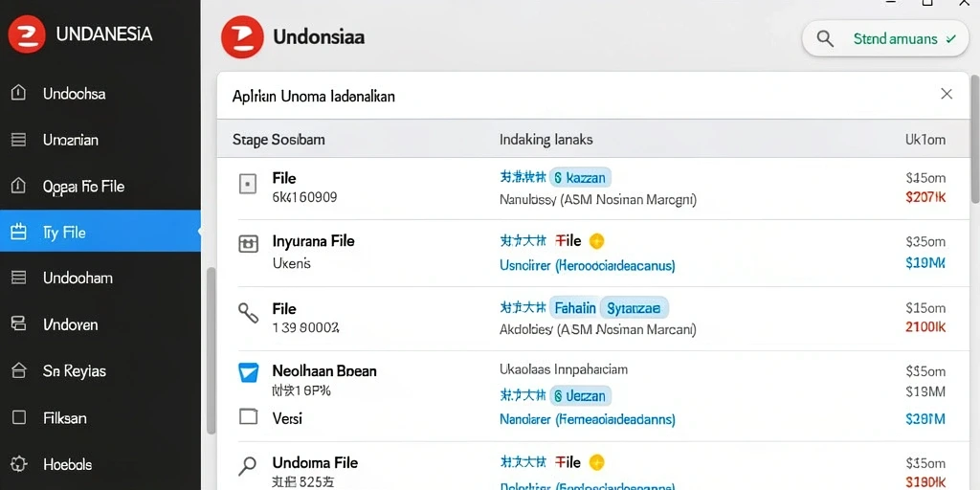Click the list icon beside Undooham

19,278
